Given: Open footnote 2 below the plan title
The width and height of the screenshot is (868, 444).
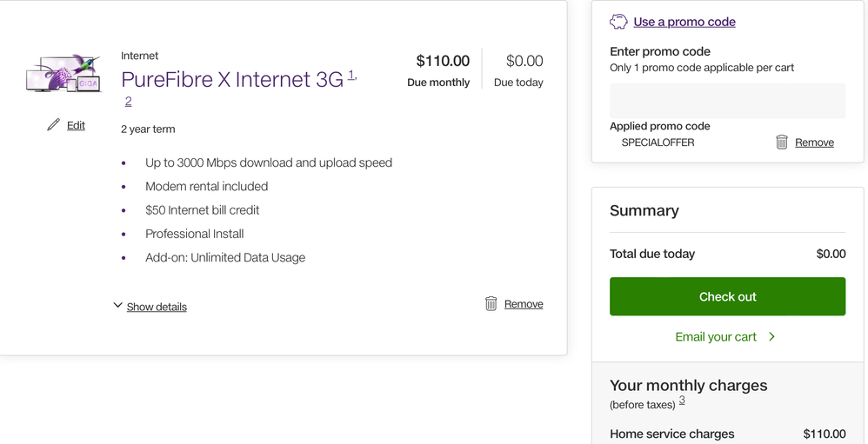Looking at the screenshot, I should (128, 102).
